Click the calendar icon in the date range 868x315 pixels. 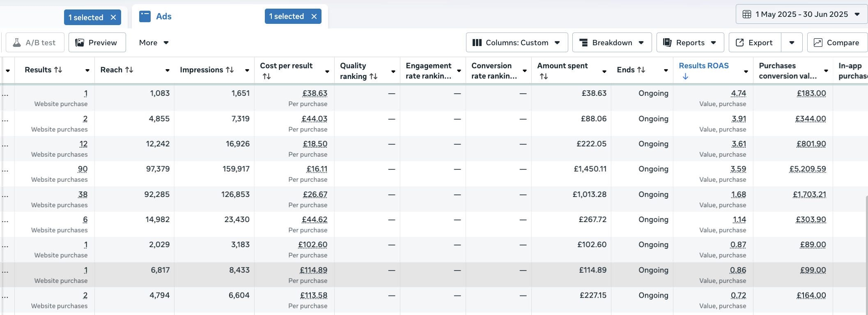(x=747, y=14)
